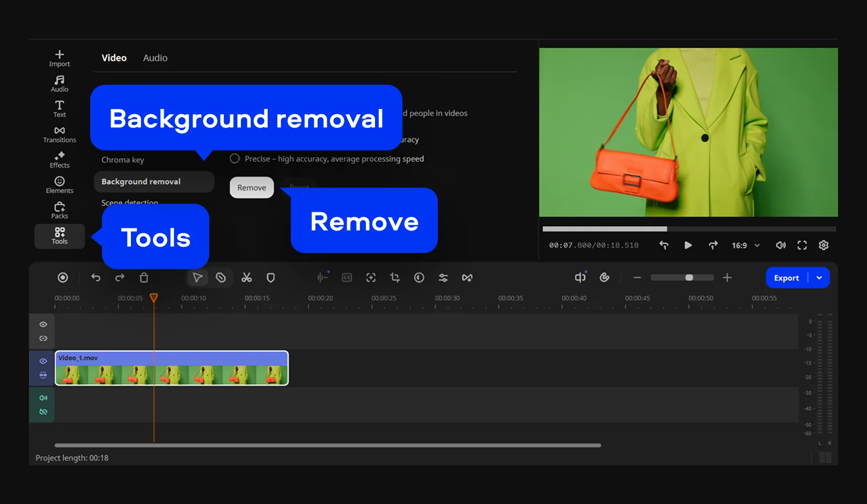Switch to the Audio tab
867x504 pixels.
tap(155, 58)
